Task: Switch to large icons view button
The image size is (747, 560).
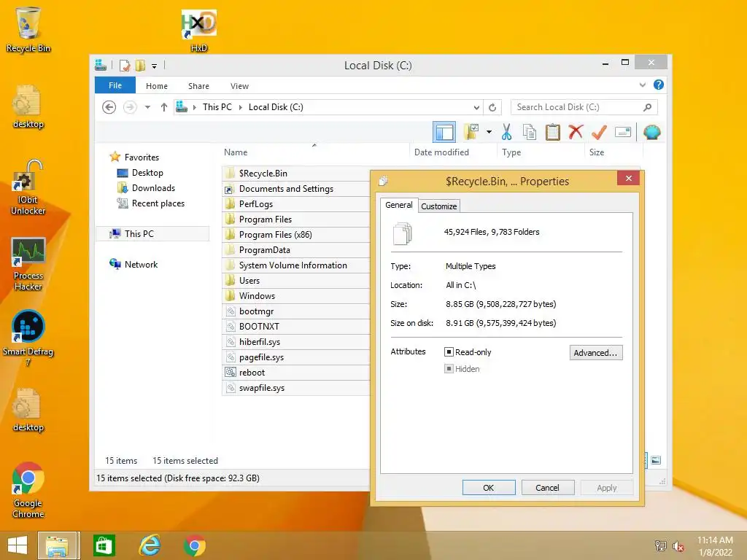Action: pos(656,460)
